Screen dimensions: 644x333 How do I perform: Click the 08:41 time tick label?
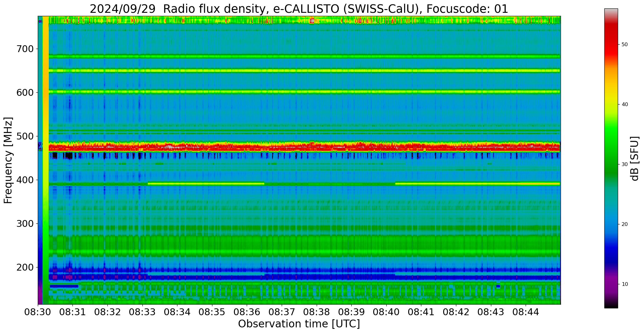[421, 312]
